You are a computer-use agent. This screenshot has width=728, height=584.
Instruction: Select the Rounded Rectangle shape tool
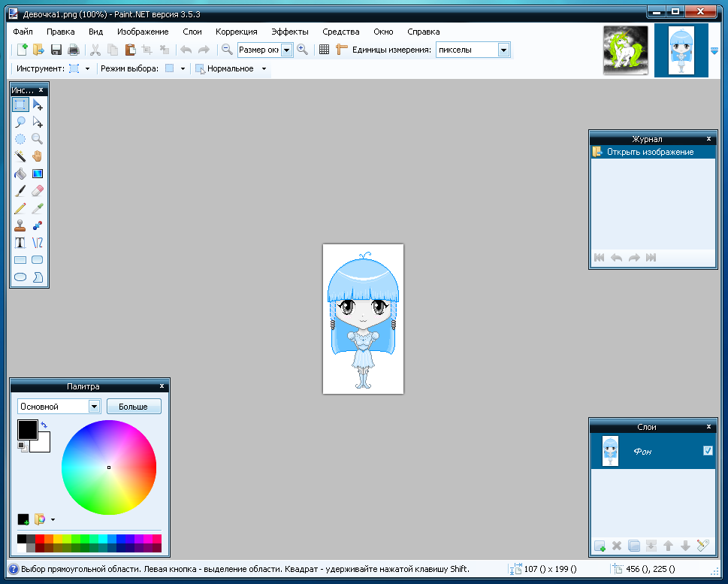(x=38, y=260)
